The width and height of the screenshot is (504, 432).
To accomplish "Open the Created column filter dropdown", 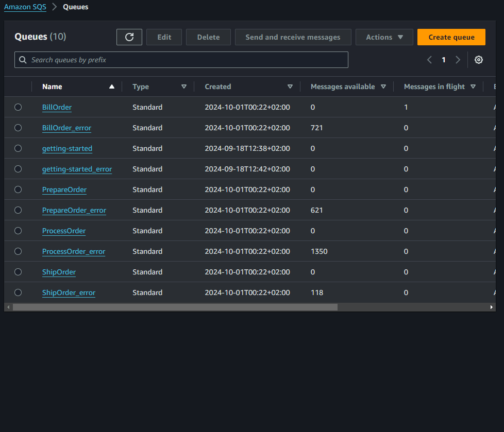I will click(x=290, y=87).
